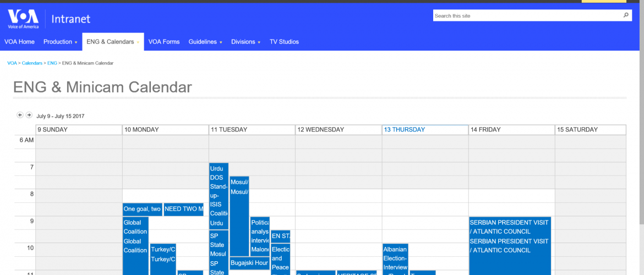Image resolution: width=644 pixels, height=275 pixels.
Task: Open the 13 Thursday day header
Action: tap(405, 130)
